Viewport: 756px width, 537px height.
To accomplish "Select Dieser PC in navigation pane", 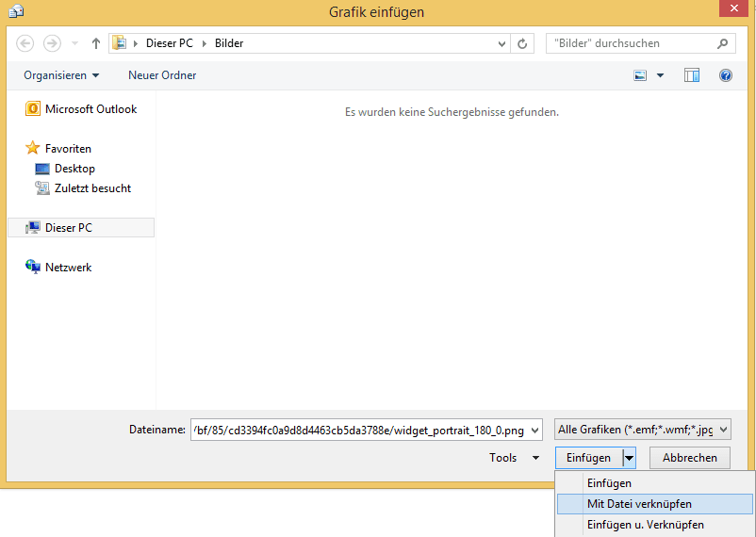I will [x=68, y=228].
